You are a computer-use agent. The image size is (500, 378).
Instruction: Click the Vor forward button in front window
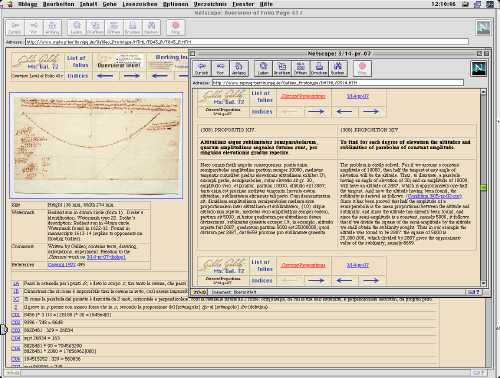(x=220, y=68)
